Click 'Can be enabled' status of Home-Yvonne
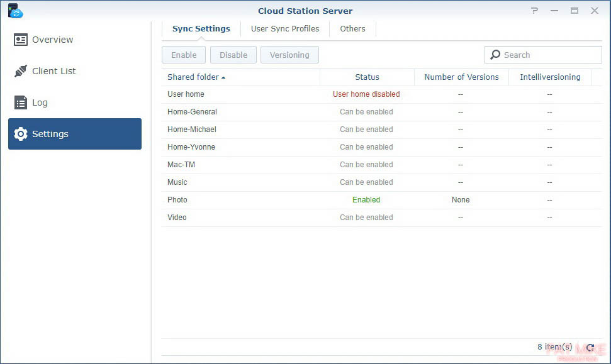Screen dimensions: 611x364 click(366, 147)
